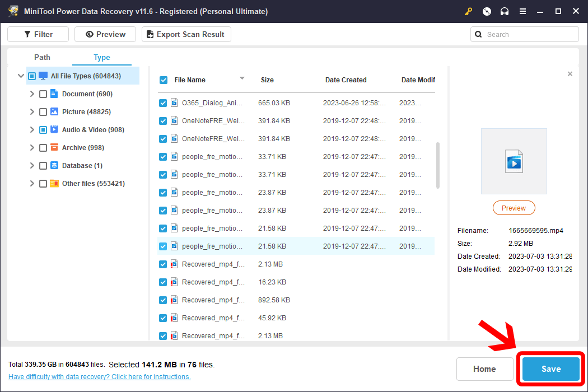Expand the Picture category
Image resolution: width=588 pixels, height=392 pixels.
(x=32, y=112)
